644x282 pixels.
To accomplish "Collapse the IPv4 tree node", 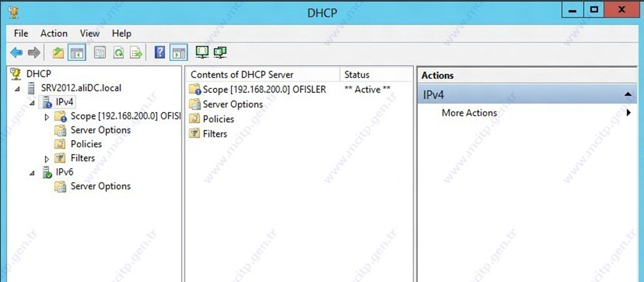I will (x=32, y=103).
